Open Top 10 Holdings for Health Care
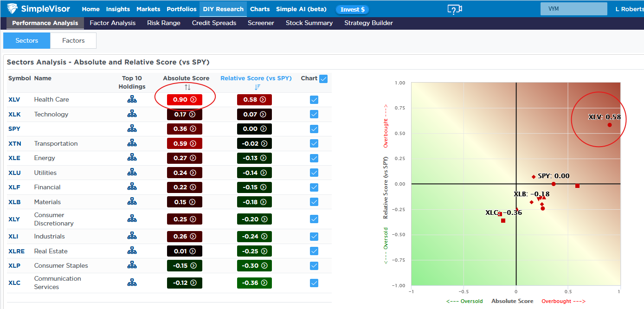Viewport: 644px width, 309px height. click(132, 99)
